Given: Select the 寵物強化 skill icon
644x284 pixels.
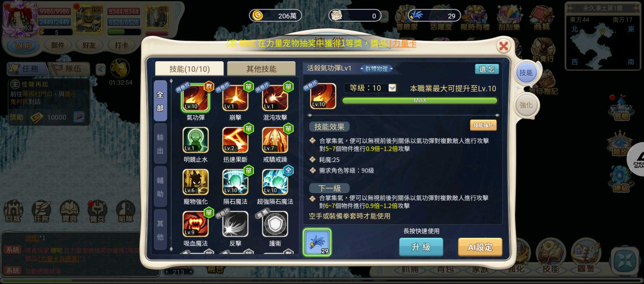Looking at the screenshot, I should [x=195, y=182].
